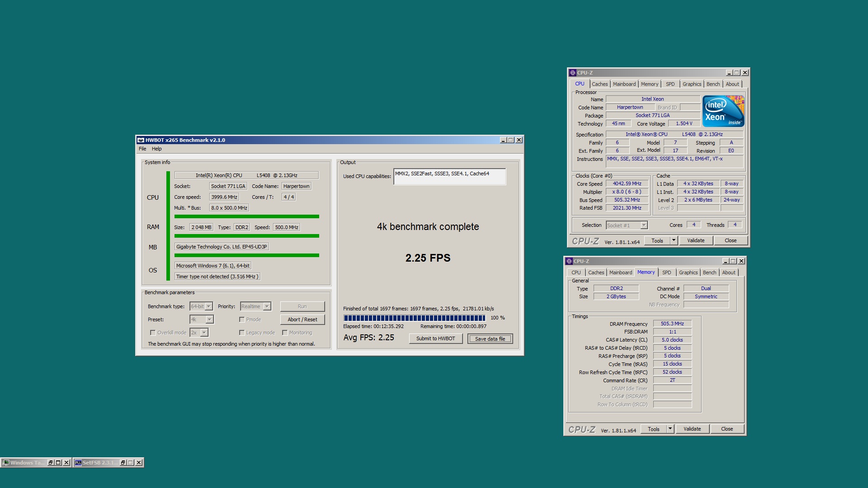Open the Benchmark type 64-bit dropdown
868x488 pixels.
pyautogui.click(x=208, y=306)
